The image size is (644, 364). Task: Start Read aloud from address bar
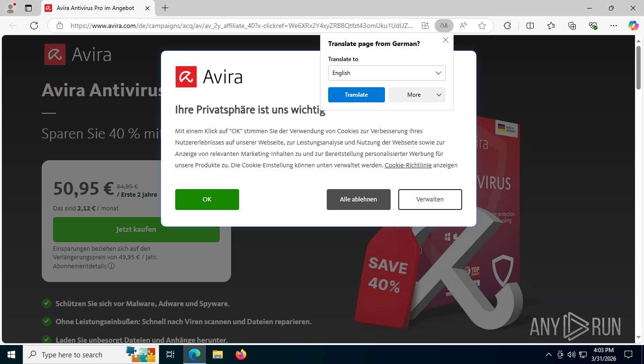(x=463, y=26)
